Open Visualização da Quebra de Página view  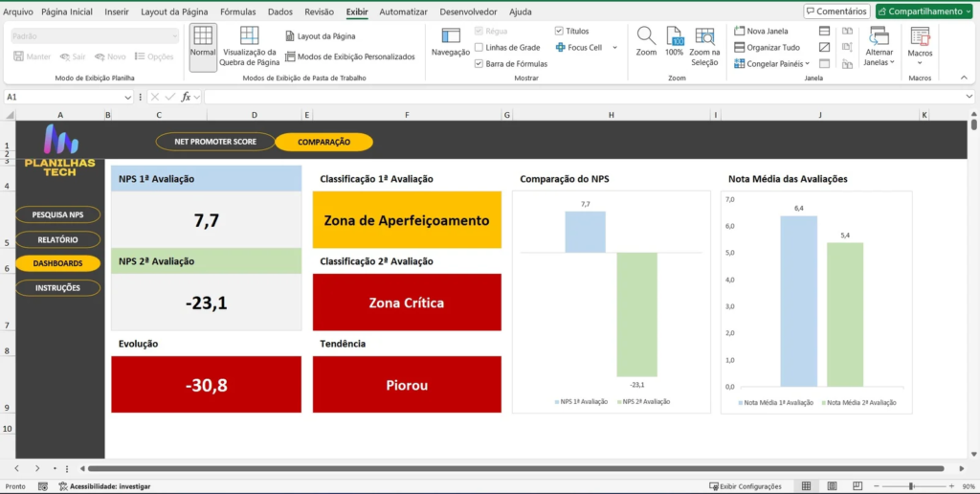[249, 38]
